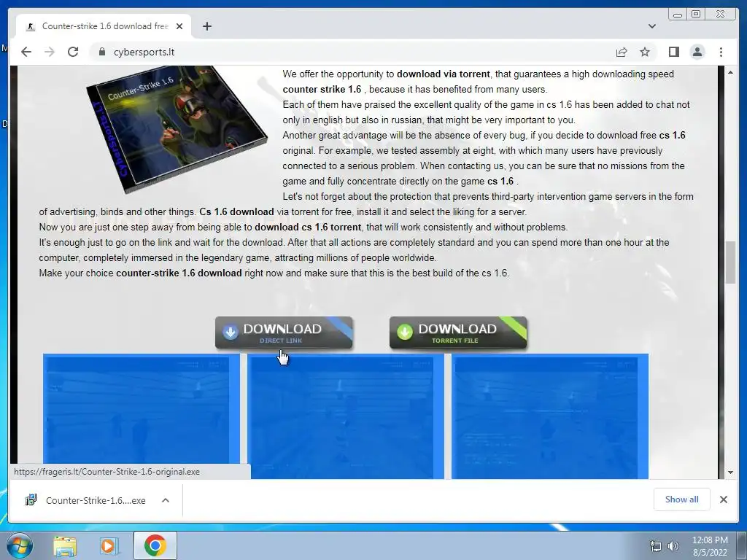Click Show all downloads
Viewport: 747px width, 560px height.
click(x=682, y=499)
